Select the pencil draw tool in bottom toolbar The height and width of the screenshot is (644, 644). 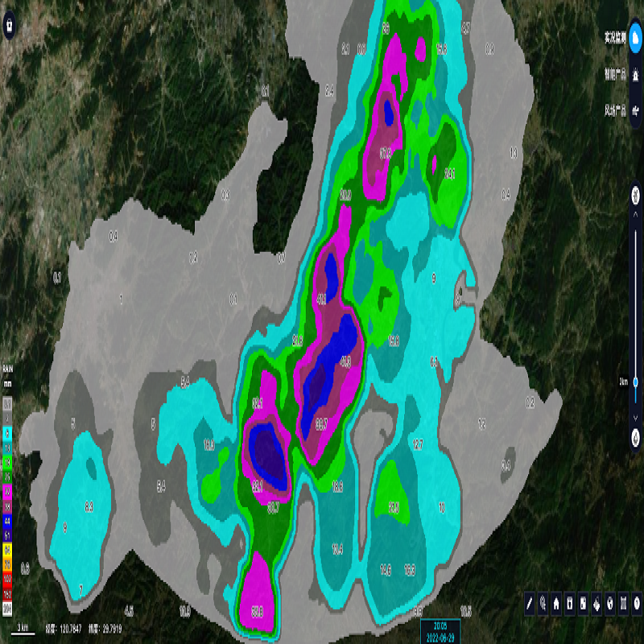tap(530, 602)
